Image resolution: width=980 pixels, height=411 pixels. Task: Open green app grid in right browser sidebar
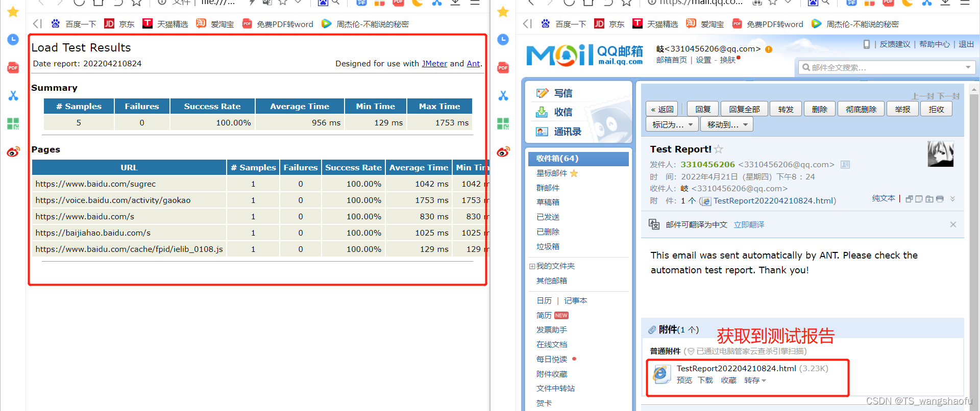click(503, 123)
